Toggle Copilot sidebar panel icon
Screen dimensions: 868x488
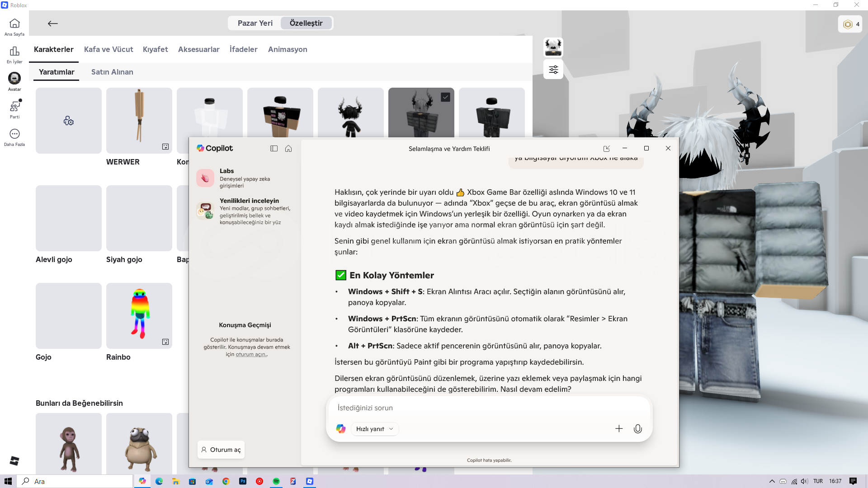[x=274, y=149]
